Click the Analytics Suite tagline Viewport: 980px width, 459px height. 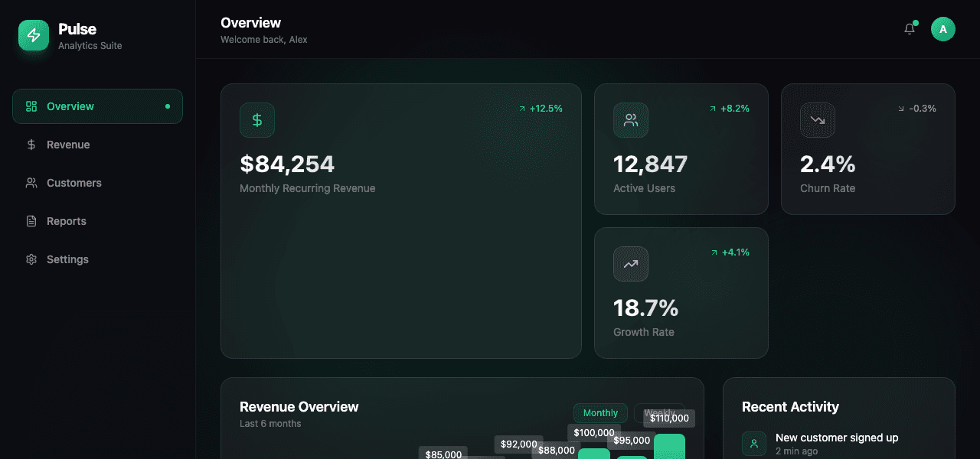[90, 46]
